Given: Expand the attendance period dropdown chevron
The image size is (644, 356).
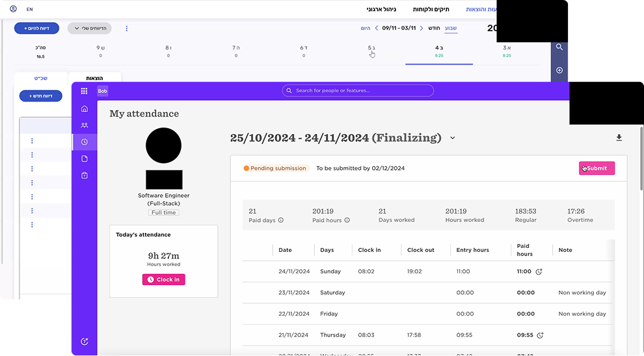Looking at the screenshot, I should [x=453, y=138].
